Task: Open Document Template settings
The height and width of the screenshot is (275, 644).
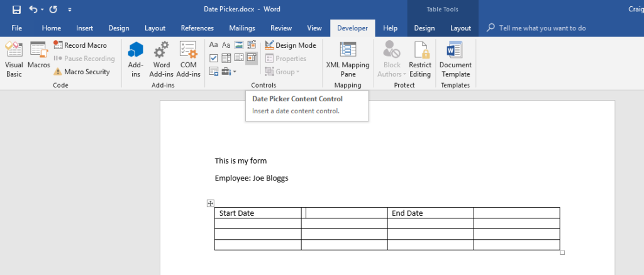Action: tap(455, 59)
